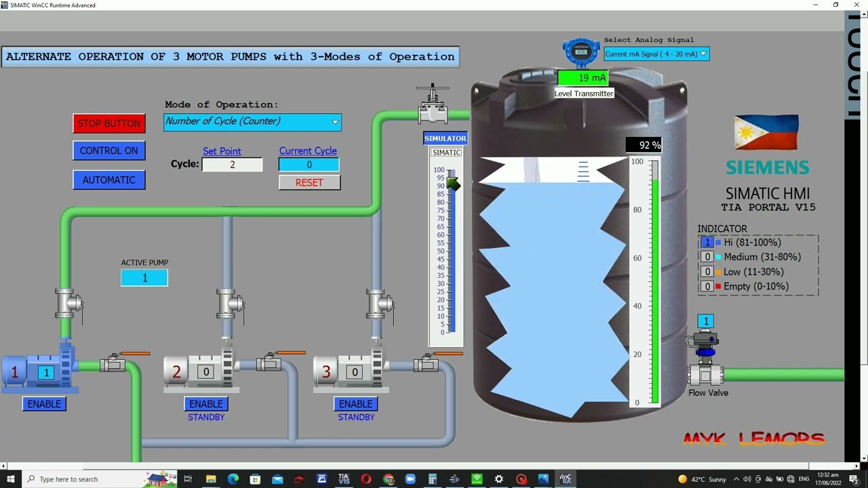Viewport: 868px width, 488px height.
Task: Toggle the CONTROL ON switch
Action: coord(108,150)
